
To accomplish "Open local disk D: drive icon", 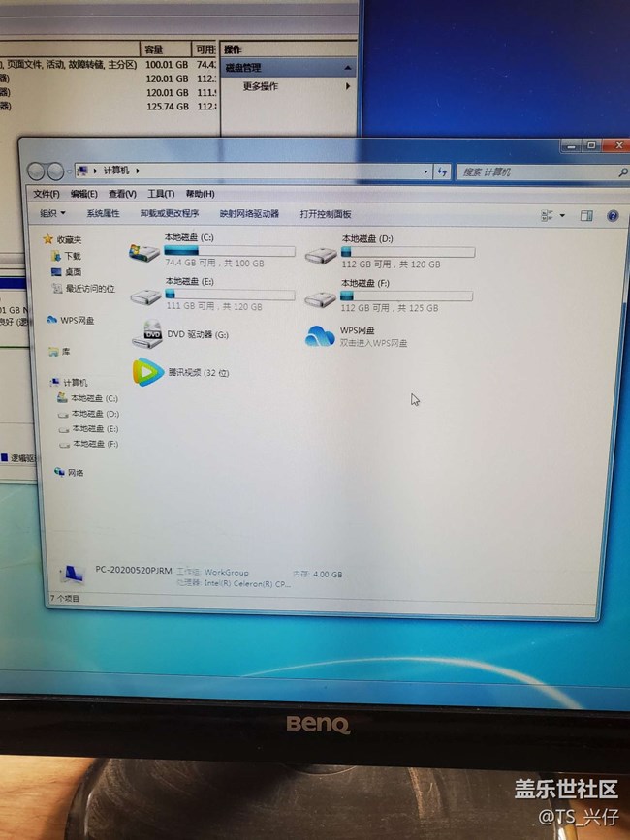I will (321, 254).
